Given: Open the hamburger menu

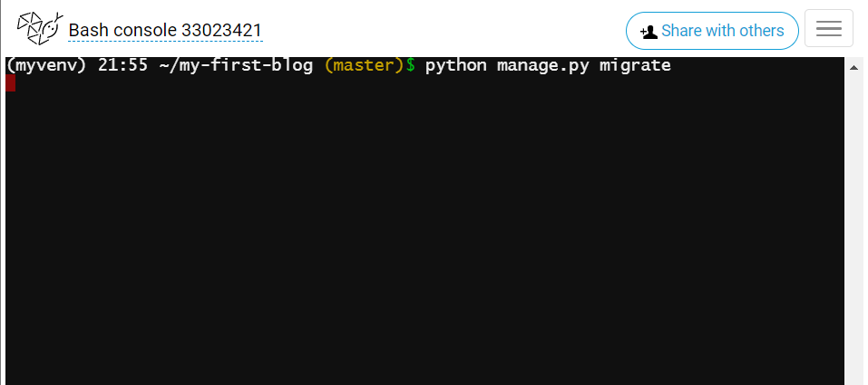Looking at the screenshot, I should [828, 28].
